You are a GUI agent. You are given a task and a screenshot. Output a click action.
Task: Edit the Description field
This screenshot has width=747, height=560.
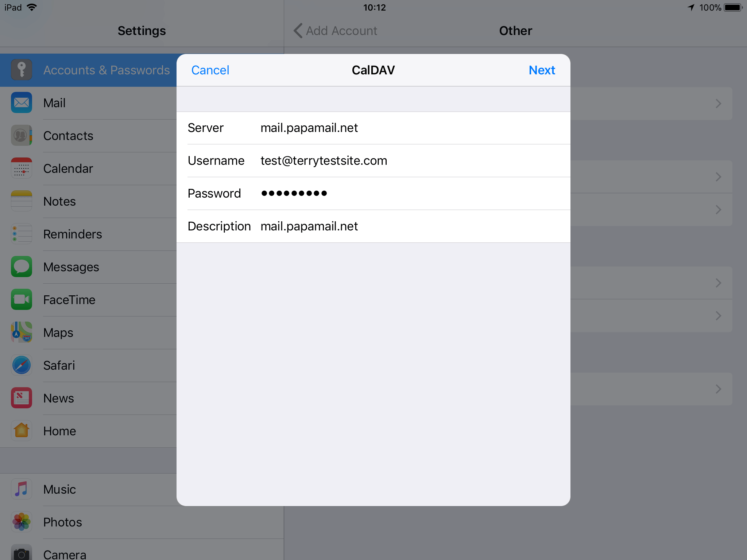(373, 226)
